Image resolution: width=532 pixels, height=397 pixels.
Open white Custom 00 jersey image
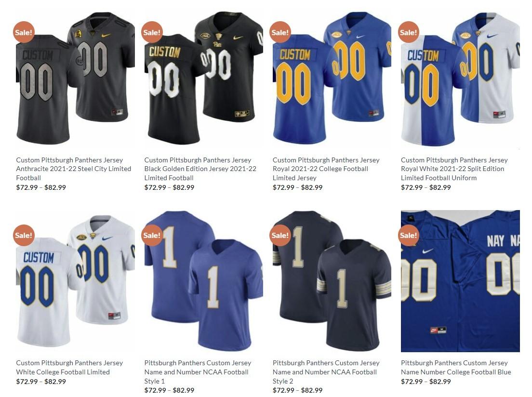[x=75, y=281]
